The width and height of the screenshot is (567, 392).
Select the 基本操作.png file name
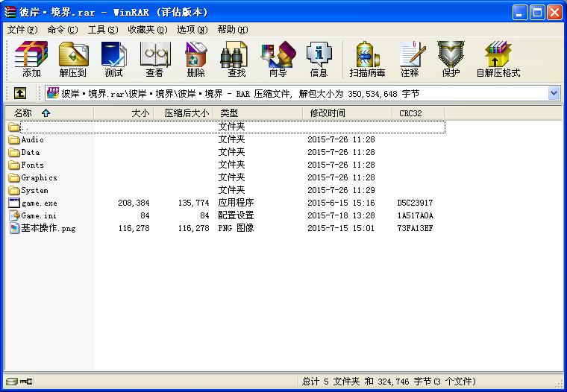coord(48,228)
